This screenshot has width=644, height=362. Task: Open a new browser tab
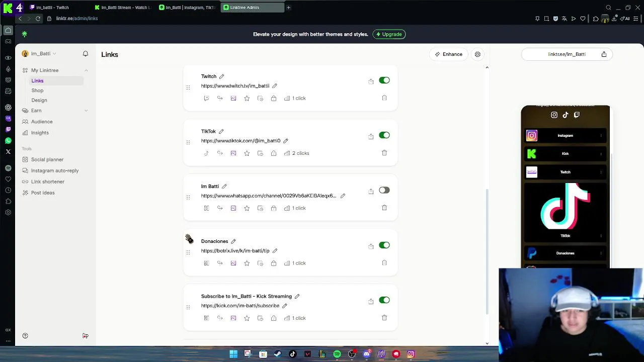pos(288,8)
